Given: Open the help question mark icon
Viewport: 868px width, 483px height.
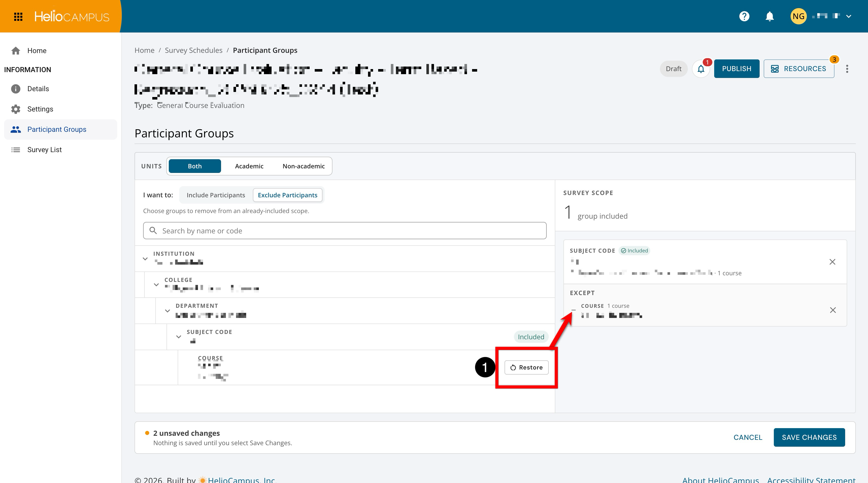Looking at the screenshot, I should pyautogui.click(x=744, y=16).
